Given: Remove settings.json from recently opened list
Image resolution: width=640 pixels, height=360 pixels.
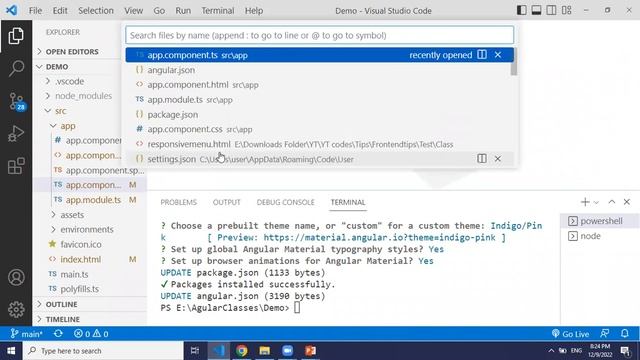Looking at the screenshot, I should [498, 159].
